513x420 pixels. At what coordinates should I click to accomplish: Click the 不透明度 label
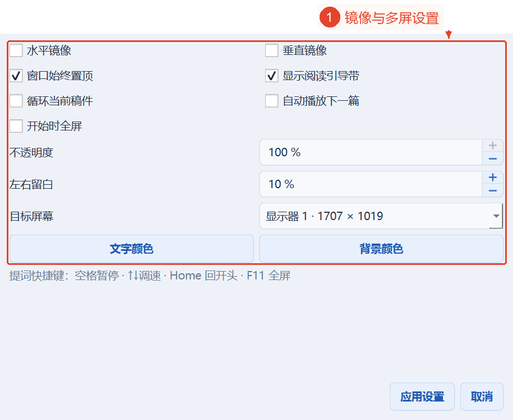tap(31, 153)
